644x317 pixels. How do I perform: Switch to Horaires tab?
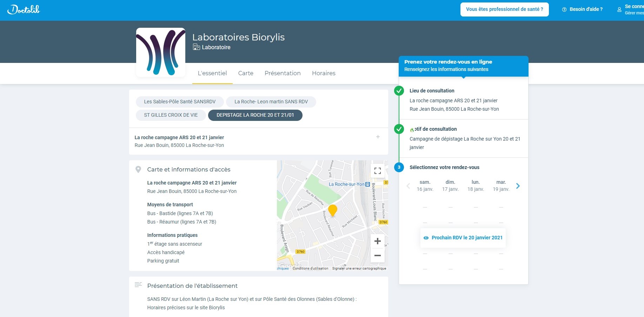[x=324, y=73]
